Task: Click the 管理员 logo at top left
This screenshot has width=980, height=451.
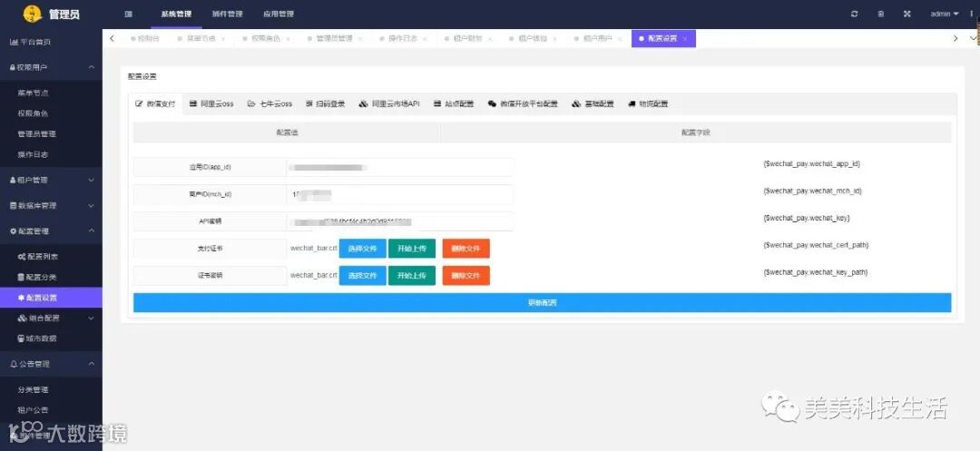Action: click(x=52, y=14)
